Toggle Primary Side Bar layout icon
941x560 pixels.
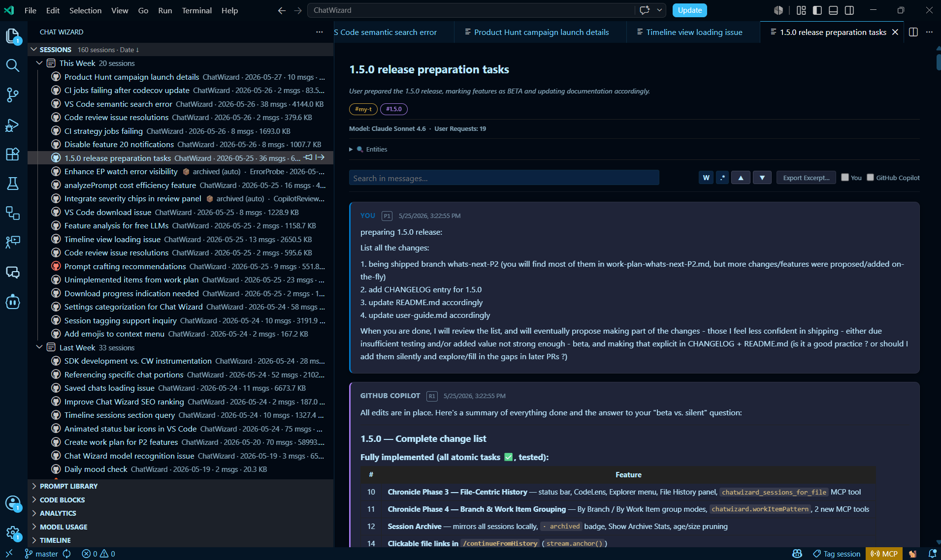click(x=817, y=10)
